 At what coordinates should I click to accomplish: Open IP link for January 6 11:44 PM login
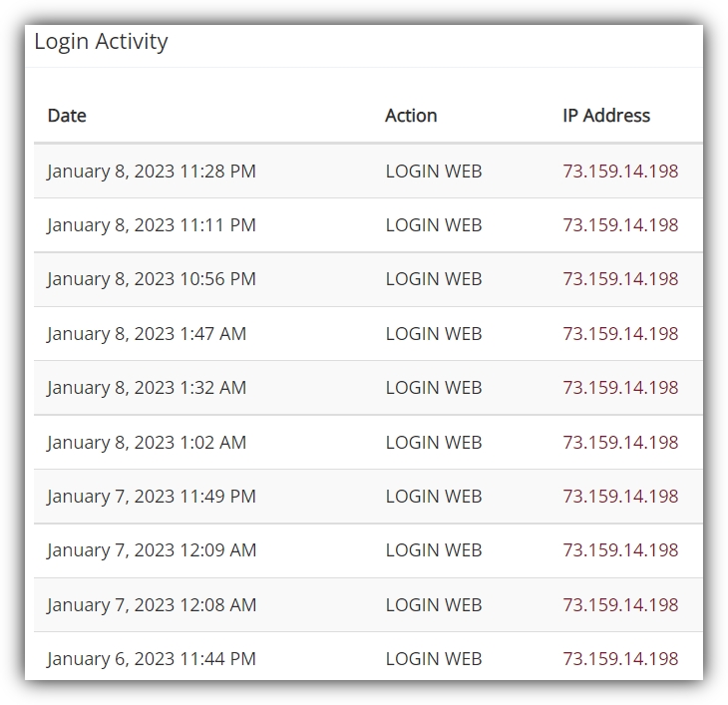(620, 658)
